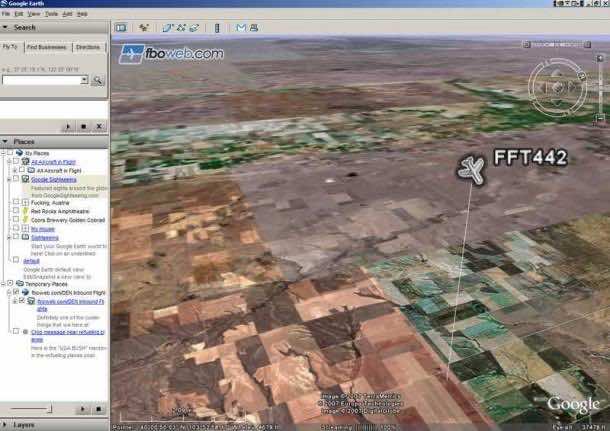This screenshot has height=431, width=610.
Task: Click the FFT442 airplane icon on map
Action: (471, 169)
